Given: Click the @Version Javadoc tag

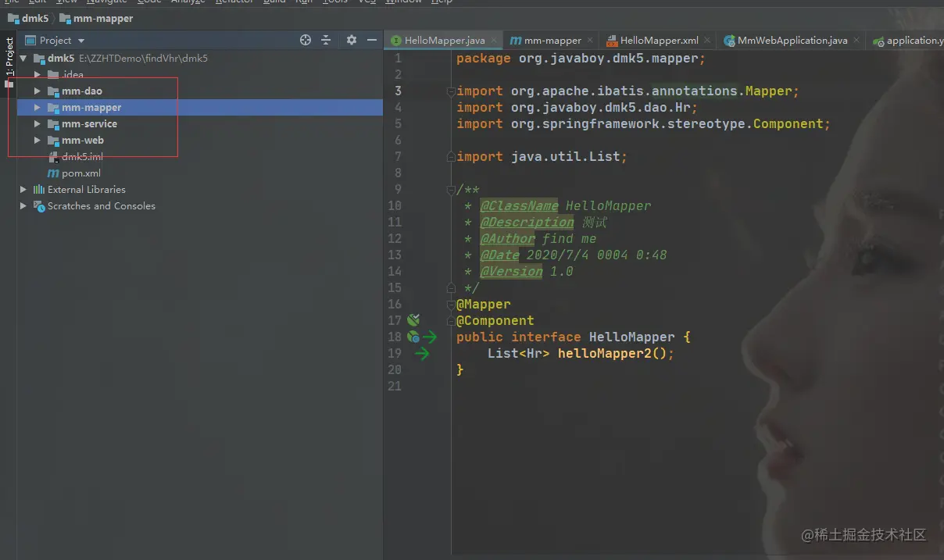Looking at the screenshot, I should click(x=511, y=272).
